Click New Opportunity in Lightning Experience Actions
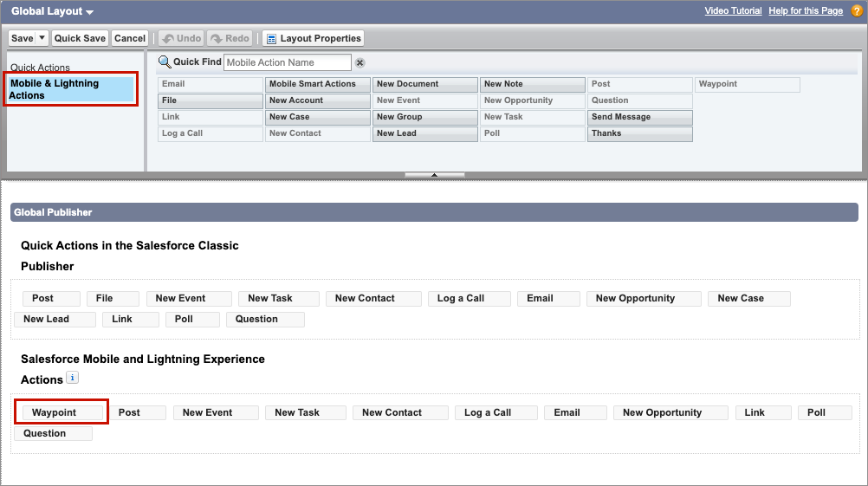This screenshot has height=486, width=868. [670, 412]
